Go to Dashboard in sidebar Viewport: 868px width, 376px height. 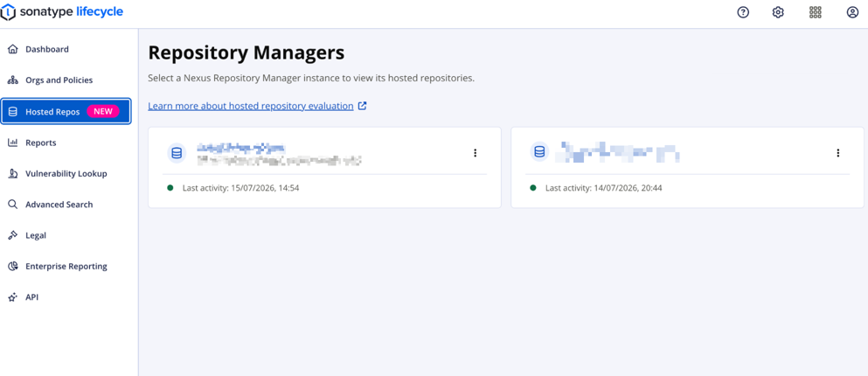pyautogui.click(x=66, y=49)
